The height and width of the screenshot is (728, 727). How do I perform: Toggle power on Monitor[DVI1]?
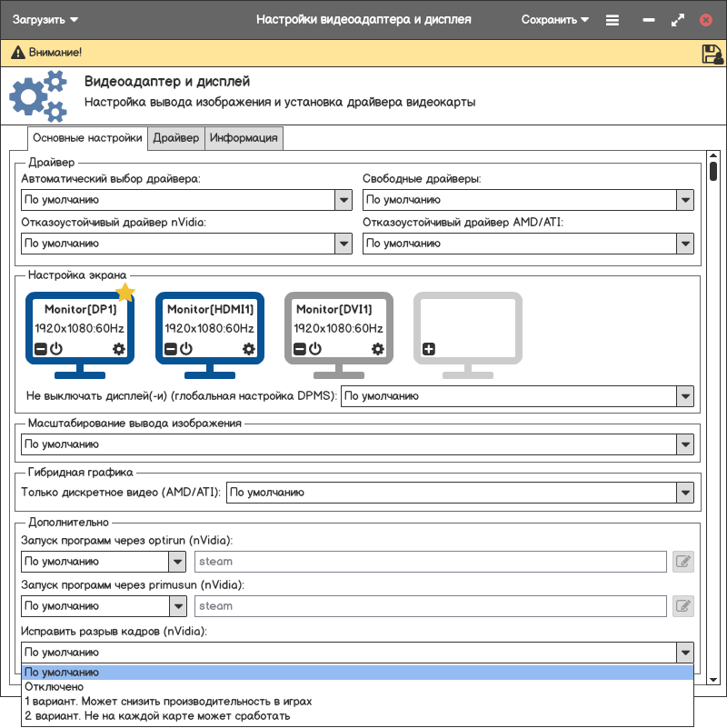[x=315, y=349]
